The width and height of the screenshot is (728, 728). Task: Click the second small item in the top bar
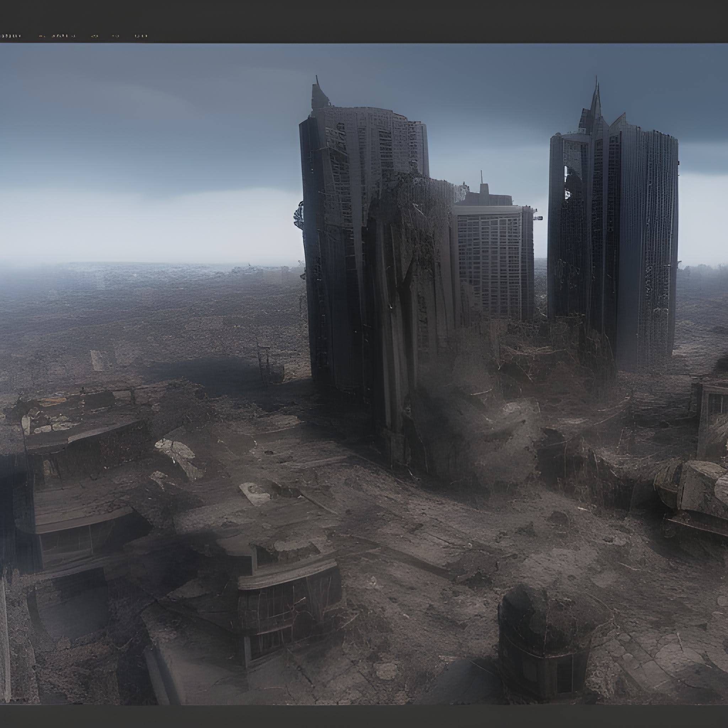click(42, 36)
